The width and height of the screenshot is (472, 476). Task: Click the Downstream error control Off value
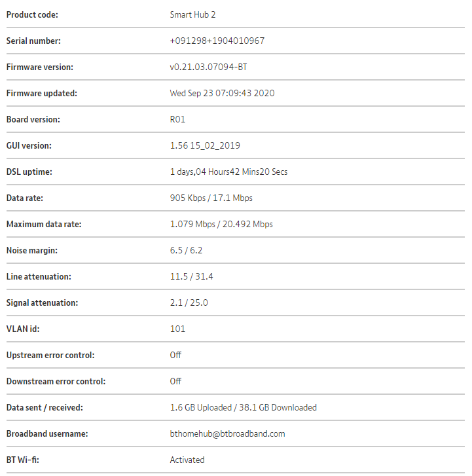coord(175,381)
